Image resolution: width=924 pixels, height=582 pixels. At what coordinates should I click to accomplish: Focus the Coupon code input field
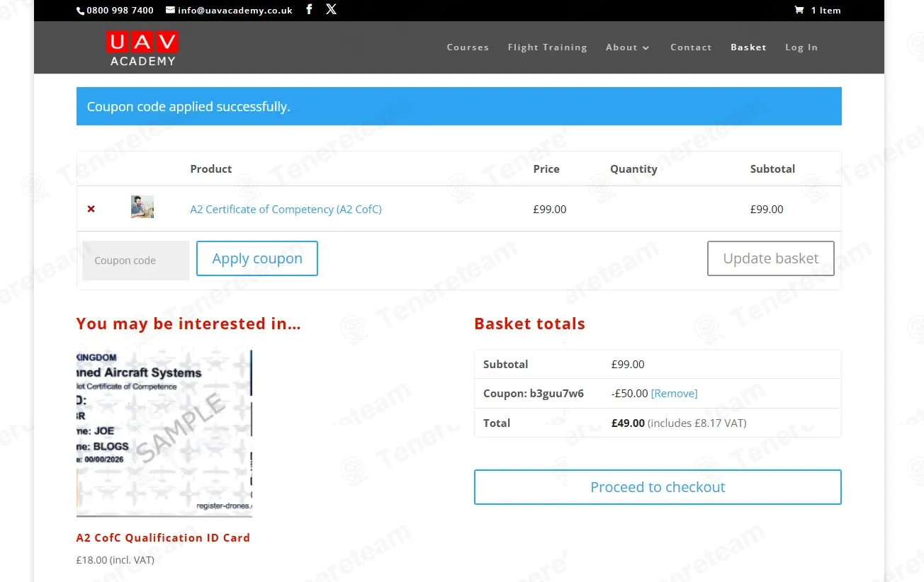136,261
